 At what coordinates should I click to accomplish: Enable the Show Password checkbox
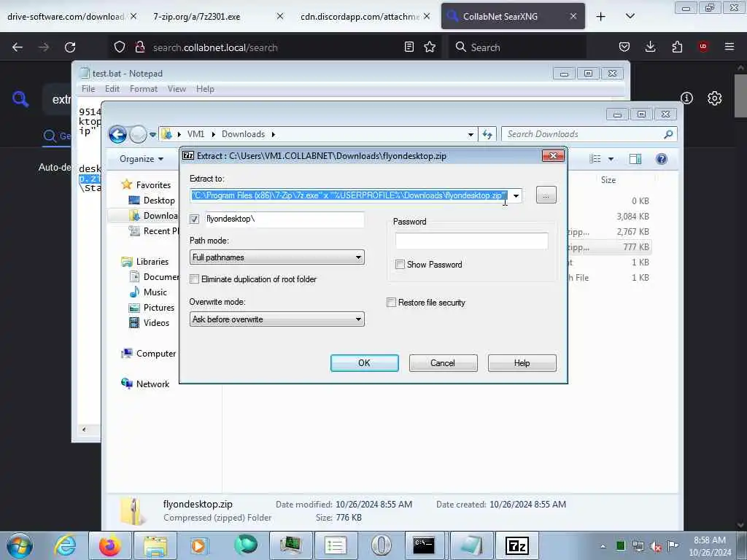400,264
